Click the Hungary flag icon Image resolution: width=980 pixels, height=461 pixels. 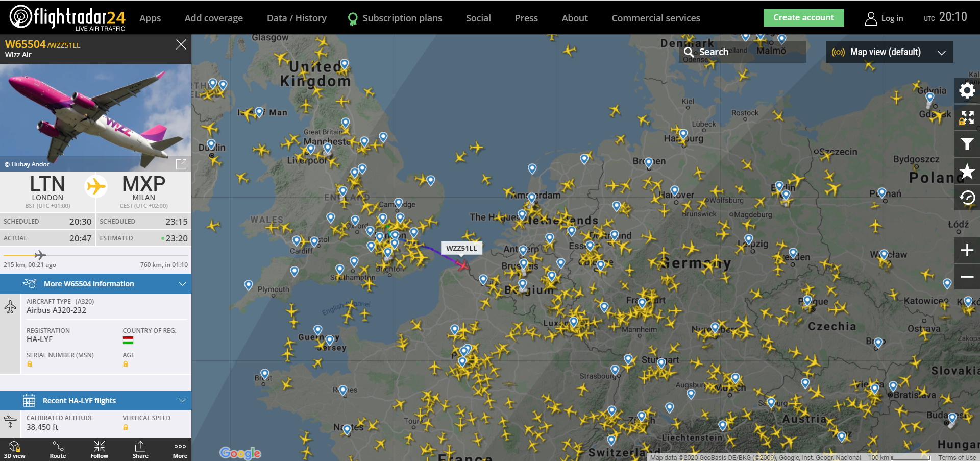pos(128,340)
